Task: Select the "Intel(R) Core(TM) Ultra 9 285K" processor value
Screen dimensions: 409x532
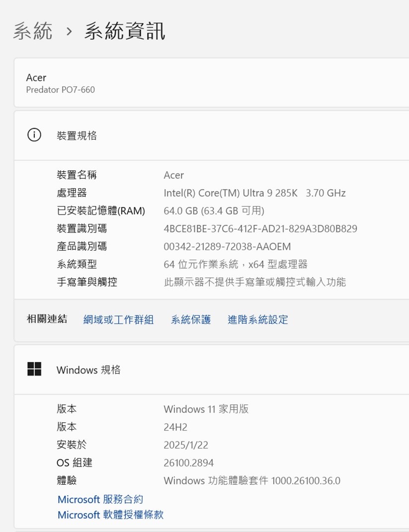Action: tap(231, 193)
